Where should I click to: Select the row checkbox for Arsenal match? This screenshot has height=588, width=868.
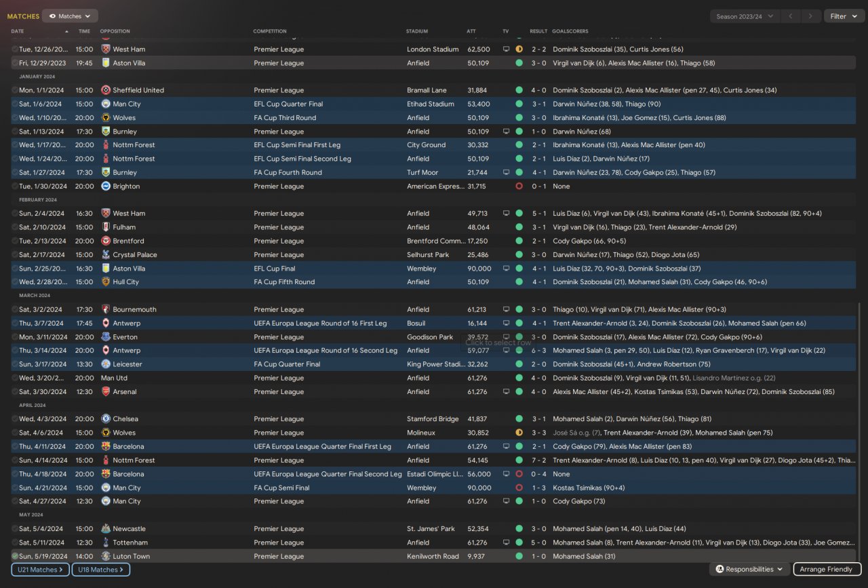coord(15,392)
